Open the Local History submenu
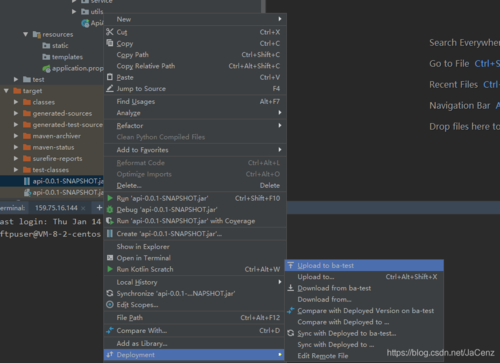 195,282
